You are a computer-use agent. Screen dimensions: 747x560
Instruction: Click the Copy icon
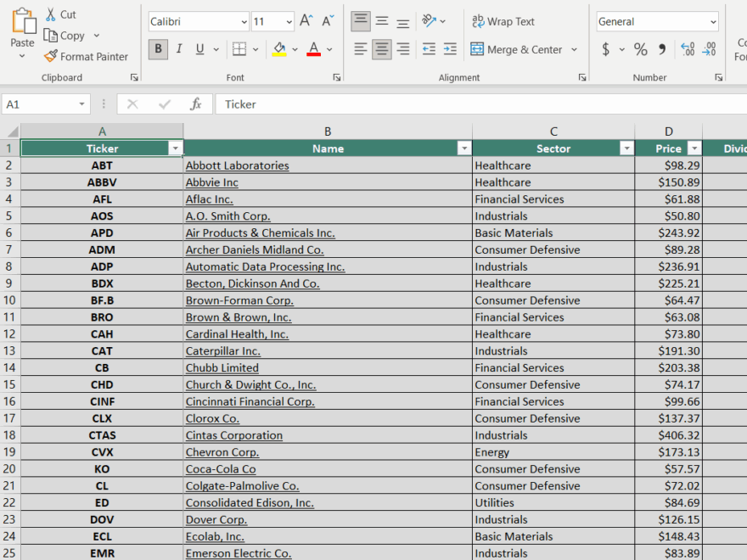[50, 36]
